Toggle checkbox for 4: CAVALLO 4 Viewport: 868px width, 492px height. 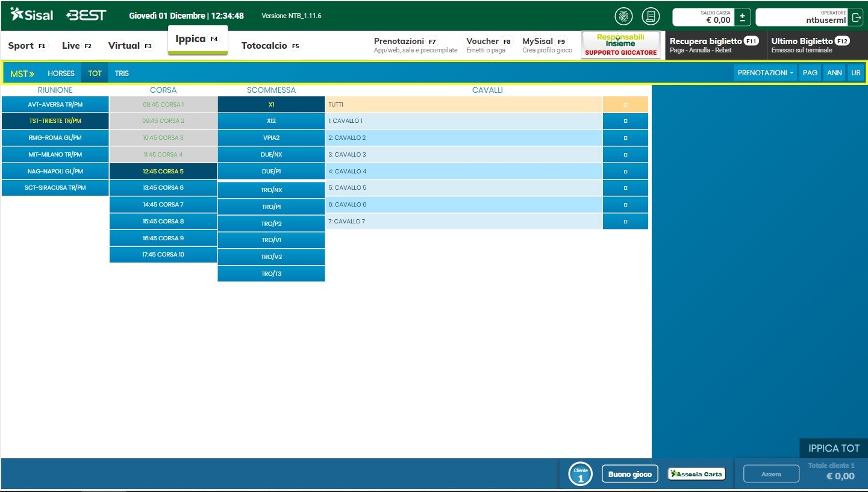pyautogui.click(x=625, y=171)
